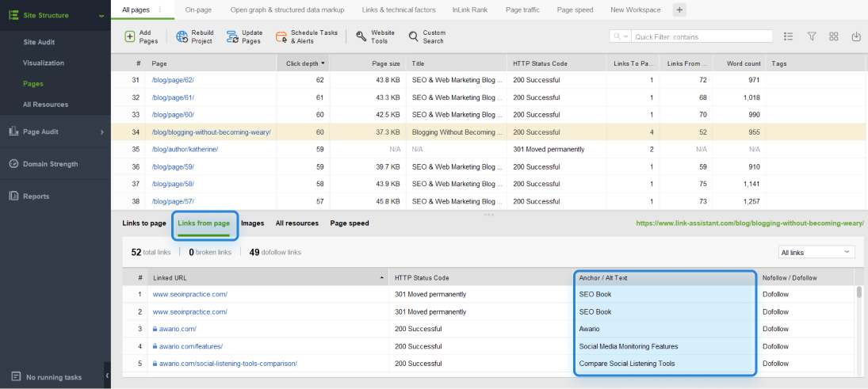The width and height of the screenshot is (868, 389).
Task: Select the 'Social Media Monitoring Features' anchor cell
Action: [665, 346]
